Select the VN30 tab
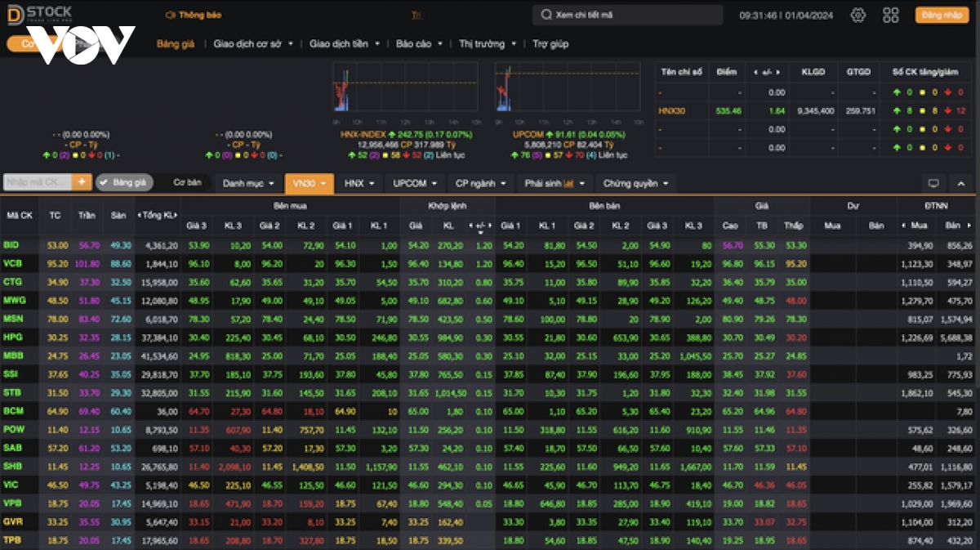Image resolution: width=980 pixels, height=550 pixels. click(x=309, y=183)
